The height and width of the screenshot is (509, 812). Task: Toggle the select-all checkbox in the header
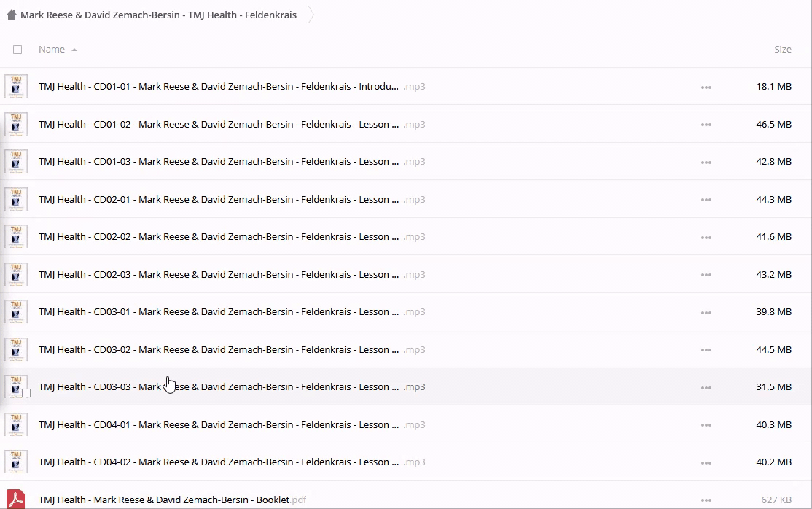(17, 50)
